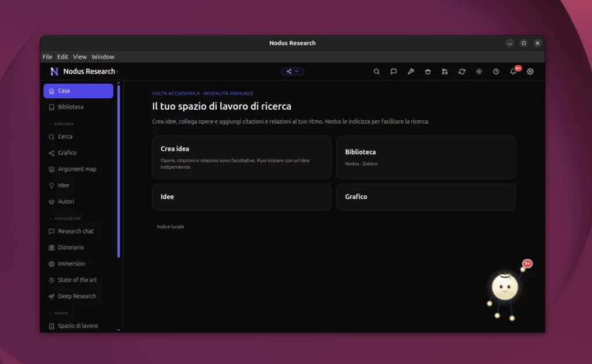This screenshot has height=364, width=592.
Task: Click the sidebar scroll up arrow
Action: [x=119, y=83]
